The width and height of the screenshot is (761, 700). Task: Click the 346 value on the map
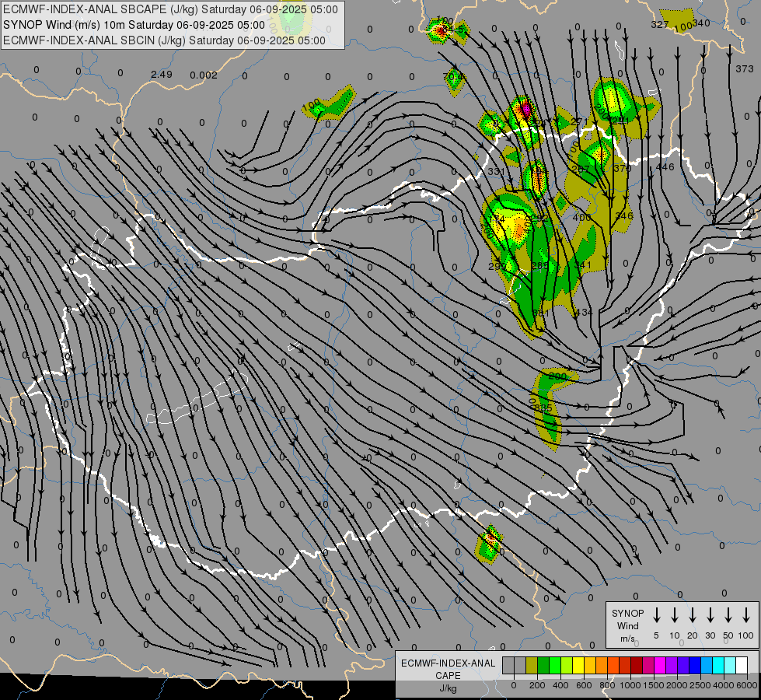click(x=624, y=215)
